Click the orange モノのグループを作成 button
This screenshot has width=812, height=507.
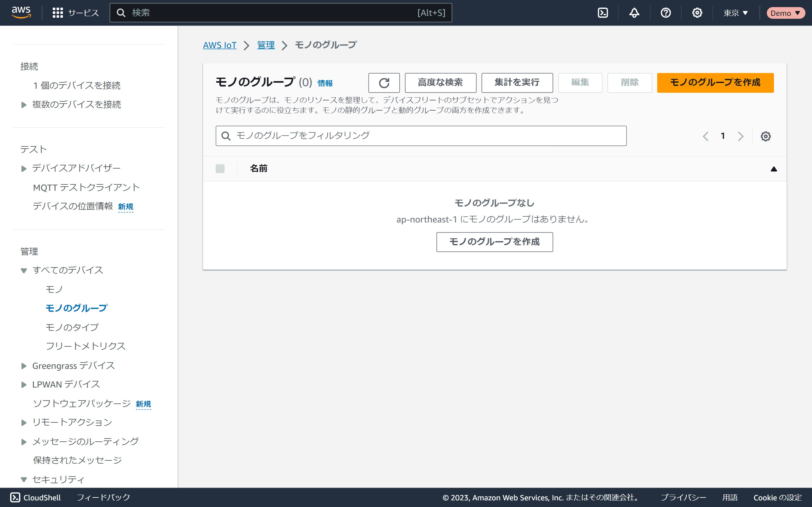pyautogui.click(x=715, y=82)
